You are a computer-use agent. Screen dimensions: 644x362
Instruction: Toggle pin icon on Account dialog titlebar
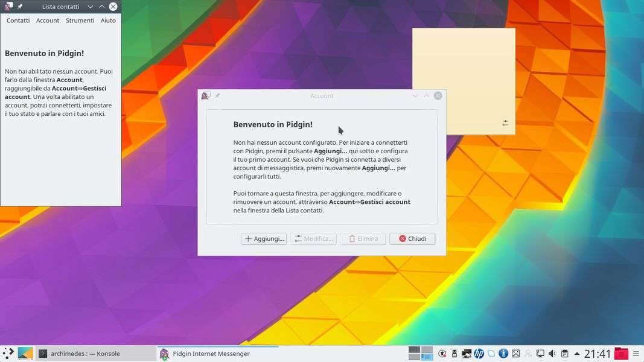tap(217, 96)
